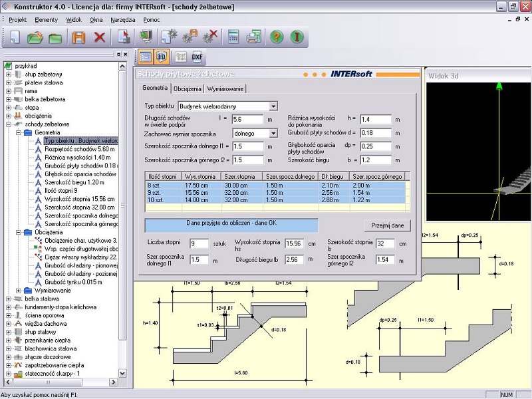
Task: Open the Pomoc menu
Action: click(152, 20)
